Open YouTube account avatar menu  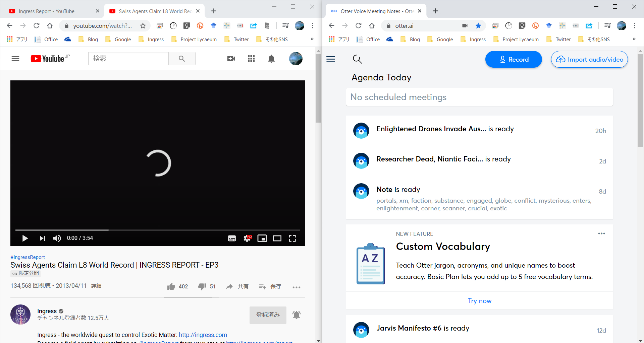click(x=296, y=59)
